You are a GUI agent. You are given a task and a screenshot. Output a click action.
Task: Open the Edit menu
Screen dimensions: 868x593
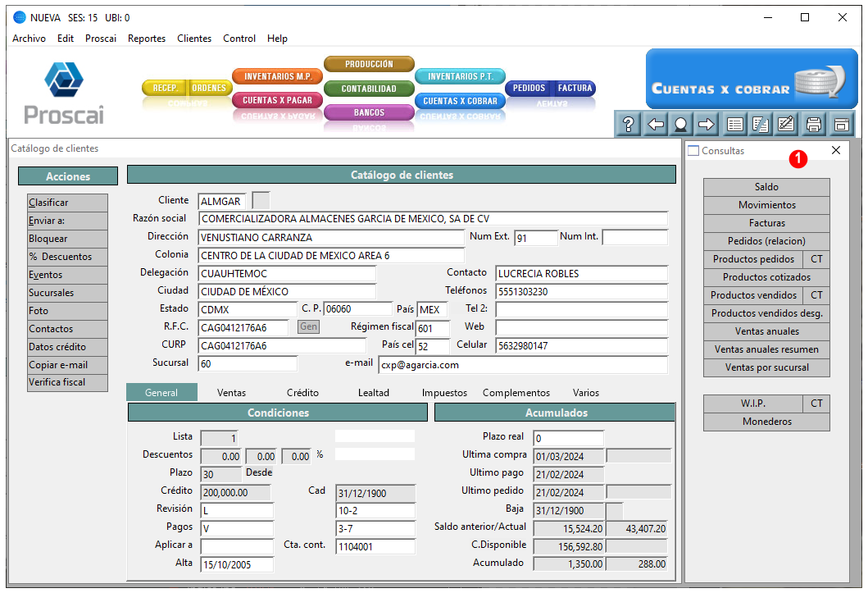pyautogui.click(x=66, y=39)
